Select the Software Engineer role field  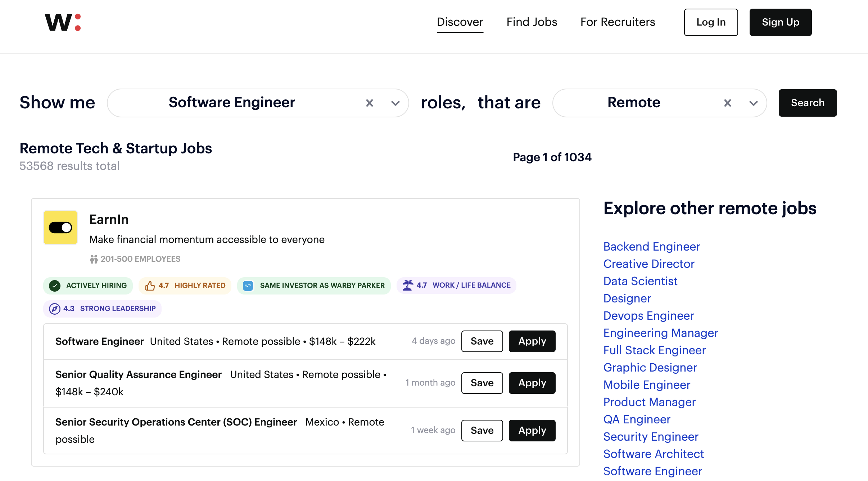(258, 103)
